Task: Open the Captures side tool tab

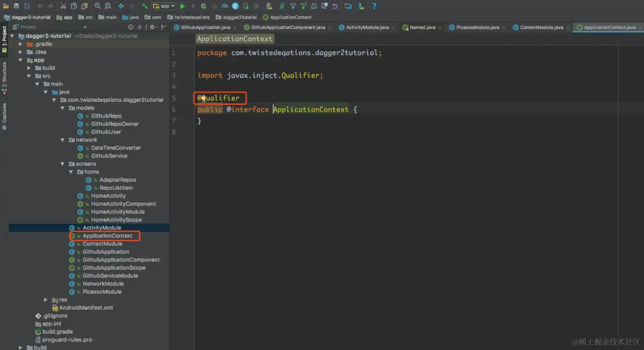Action: click(4, 116)
